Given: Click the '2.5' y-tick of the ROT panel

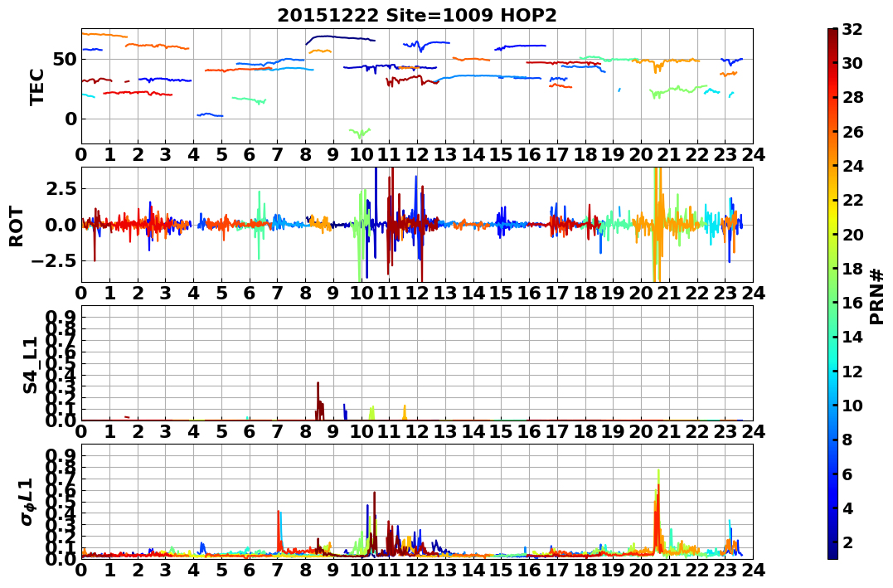Looking at the screenshot, I should 63,188.
